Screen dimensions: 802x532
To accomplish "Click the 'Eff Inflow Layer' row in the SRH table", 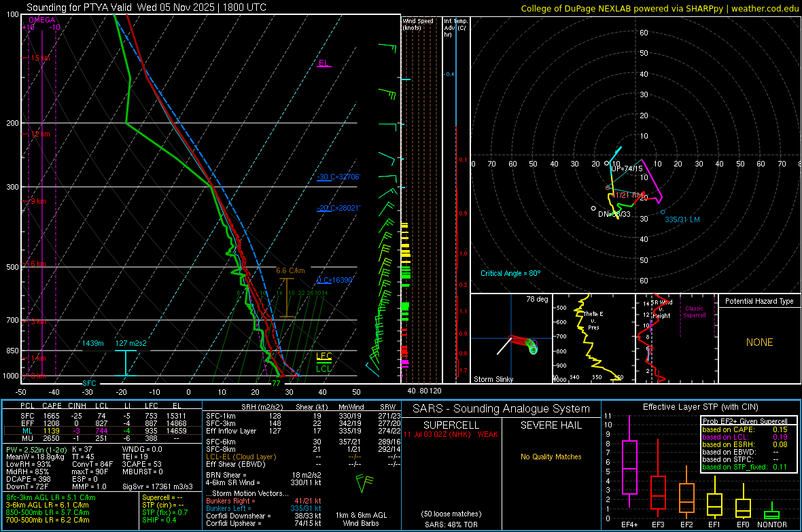I will [303, 431].
